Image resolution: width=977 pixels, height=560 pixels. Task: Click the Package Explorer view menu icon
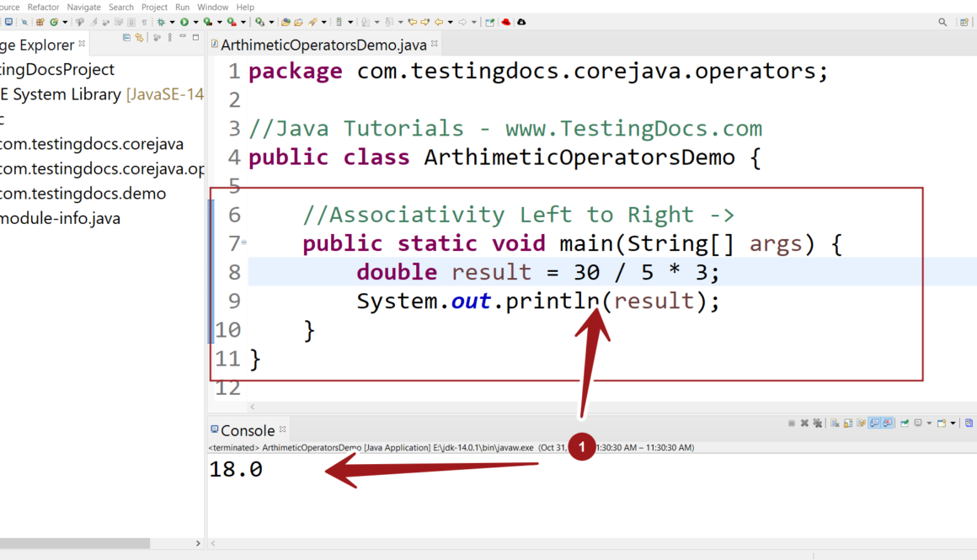coord(171,38)
